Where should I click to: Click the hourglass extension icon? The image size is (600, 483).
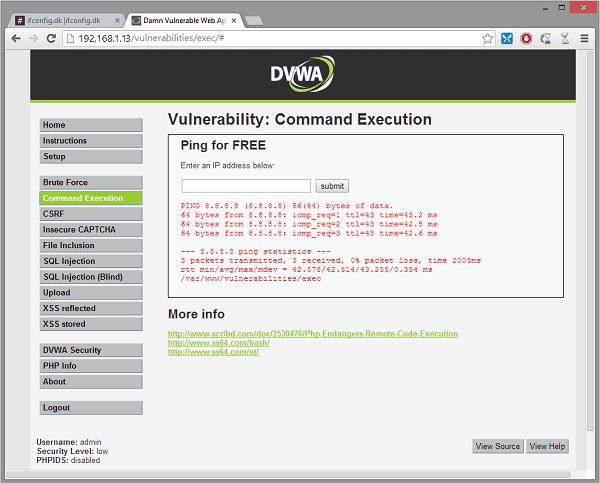pos(565,38)
